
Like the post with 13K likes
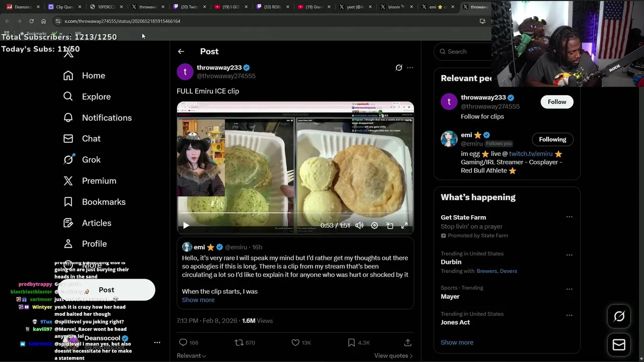pos(301,342)
